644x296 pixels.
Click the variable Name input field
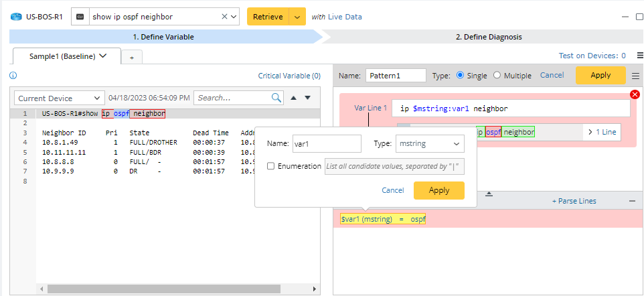[326, 144]
